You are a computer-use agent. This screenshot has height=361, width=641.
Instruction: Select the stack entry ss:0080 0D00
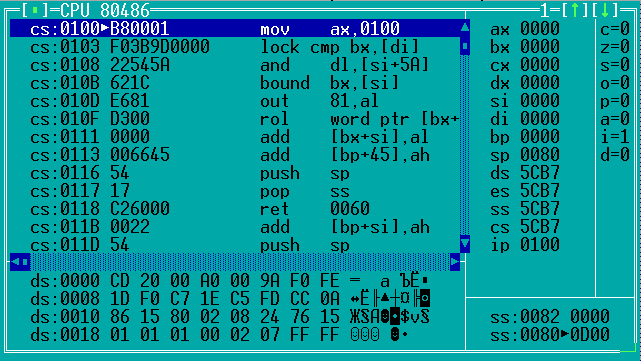coord(550,334)
